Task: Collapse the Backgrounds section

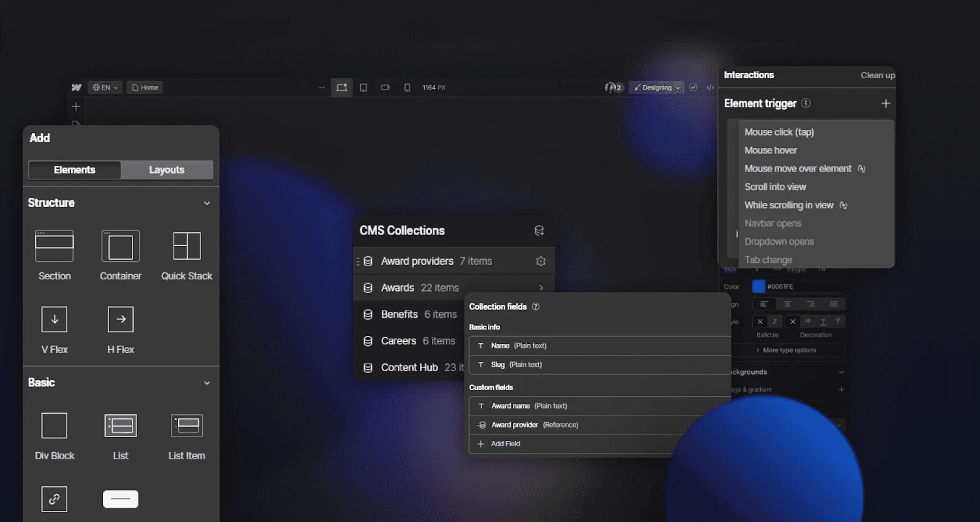Action: pyautogui.click(x=842, y=371)
